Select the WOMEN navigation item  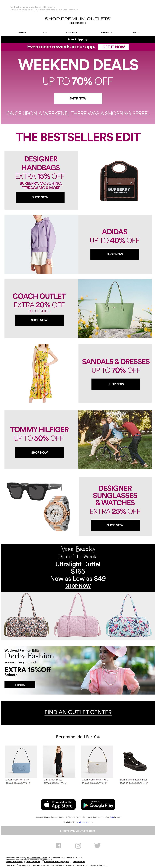pos(22,33)
